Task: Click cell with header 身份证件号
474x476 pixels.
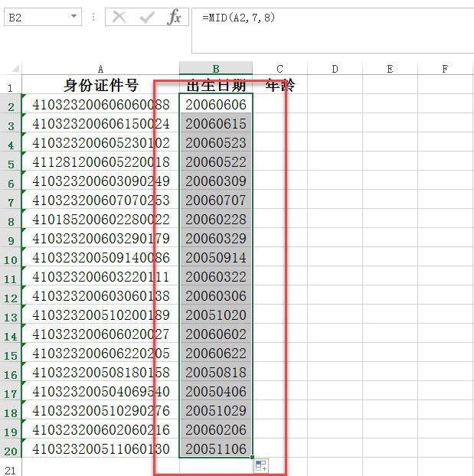Action: (x=100, y=85)
